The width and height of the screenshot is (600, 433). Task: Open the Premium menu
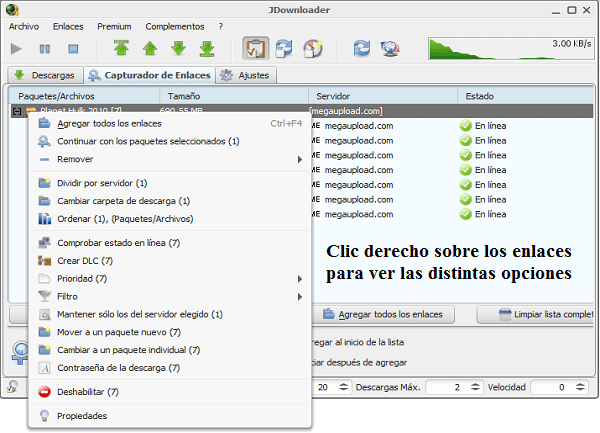[114, 26]
